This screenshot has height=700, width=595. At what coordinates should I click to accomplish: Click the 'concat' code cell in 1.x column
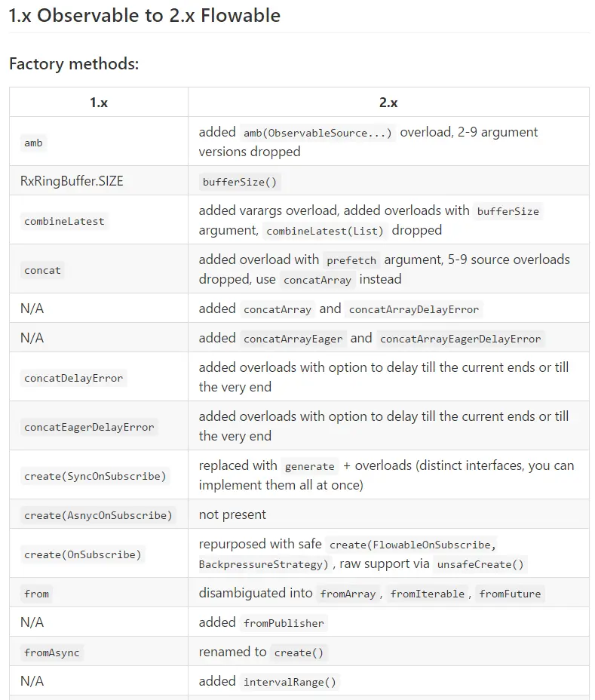tap(42, 271)
